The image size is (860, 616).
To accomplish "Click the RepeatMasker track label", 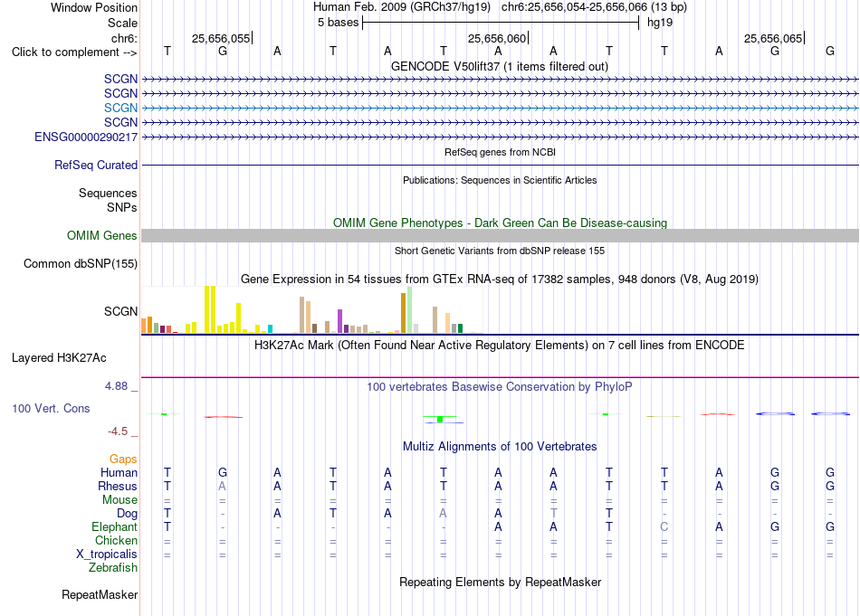I will [100, 594].
